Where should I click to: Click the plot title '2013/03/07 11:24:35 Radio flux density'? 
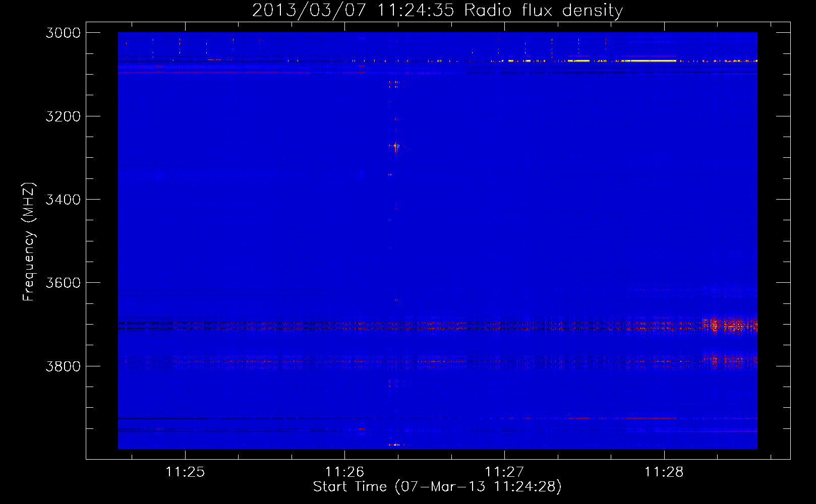(x=437, y=11)
